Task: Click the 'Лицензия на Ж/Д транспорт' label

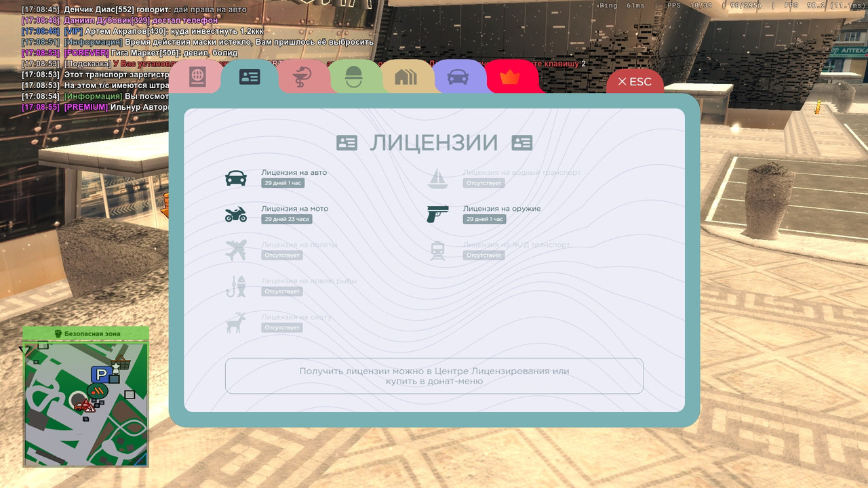Action: pyautogui.click(x=516, y=245)
